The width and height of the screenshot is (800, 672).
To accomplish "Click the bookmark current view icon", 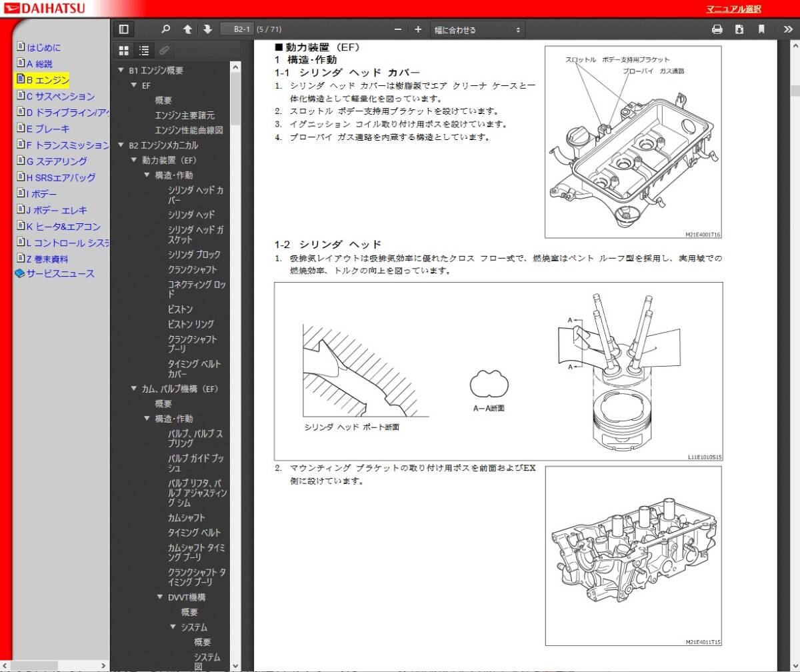I will pyautogui.click(x=761, y=29).
